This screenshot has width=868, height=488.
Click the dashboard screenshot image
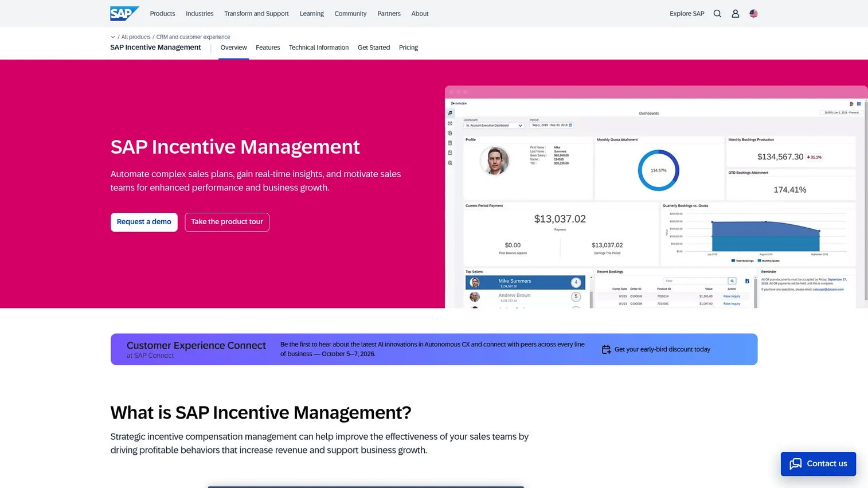656,197
